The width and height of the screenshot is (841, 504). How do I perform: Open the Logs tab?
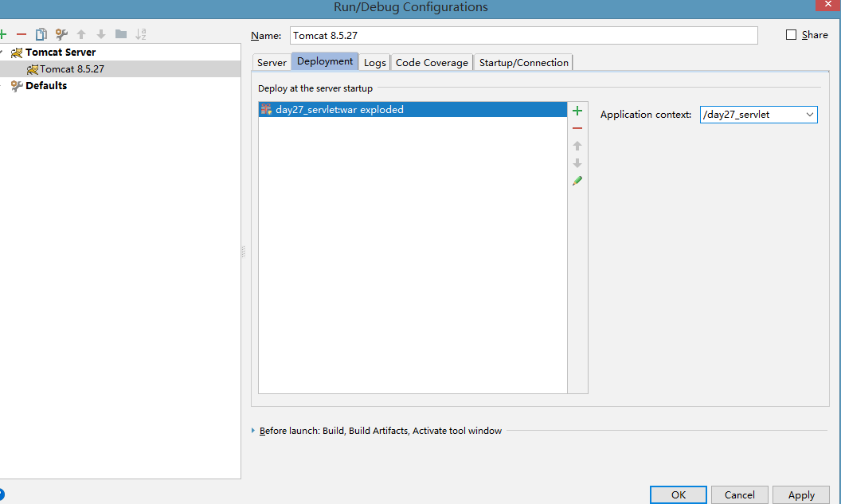click(x=374, y=62)
